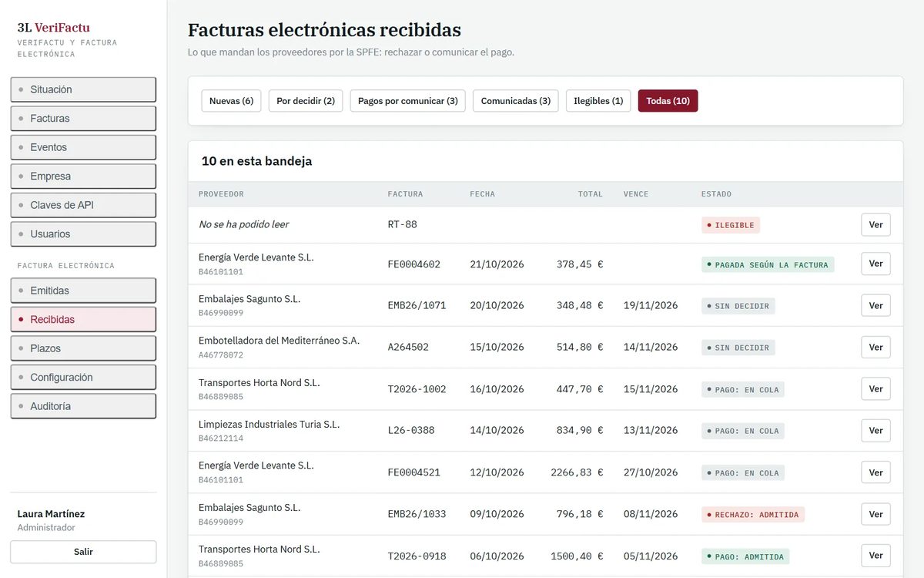Go to Emitidas invoices
Viewport: 924px width, 578px height.
tap(83, 291)
